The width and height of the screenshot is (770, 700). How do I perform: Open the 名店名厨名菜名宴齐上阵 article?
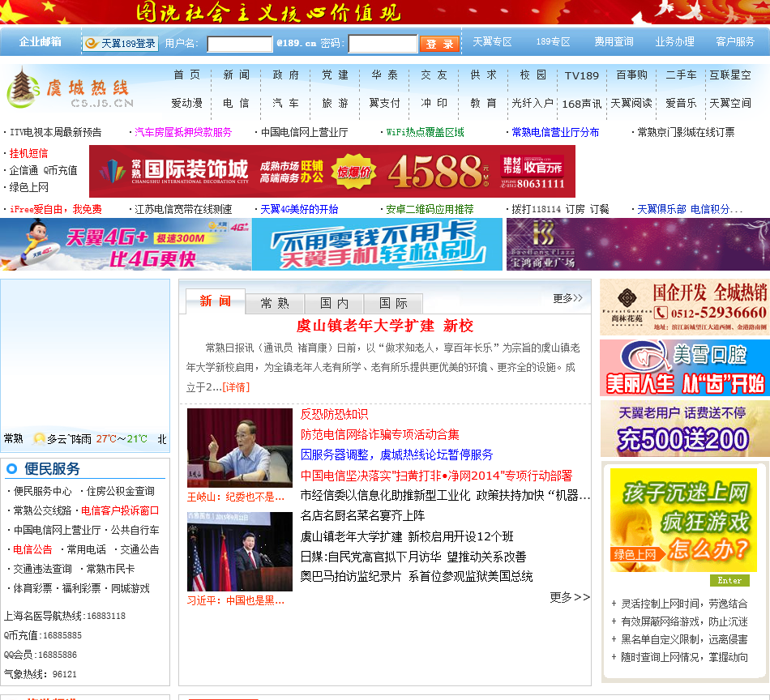click(x=363, y=515)
